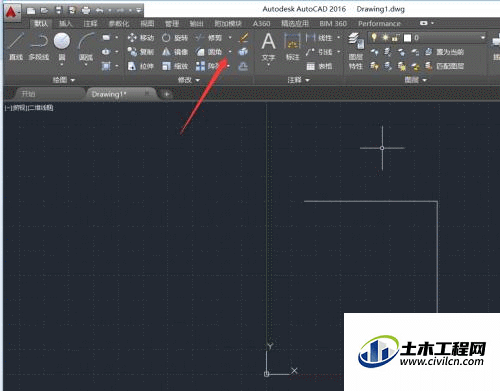Select the Stretch (拉伸) tool
This screenshot has height=391, width=500.
[140, 66]
